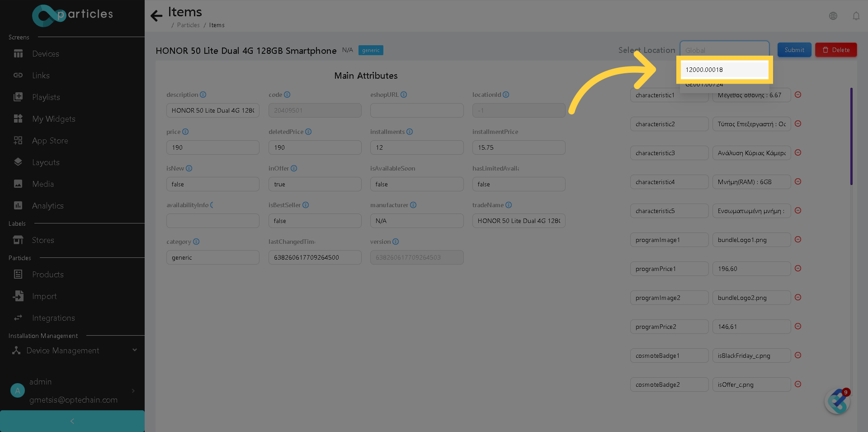Remove the characteristic1 attribute row
The width and height of the screenshot is (868, 432).
click(798, 95)
